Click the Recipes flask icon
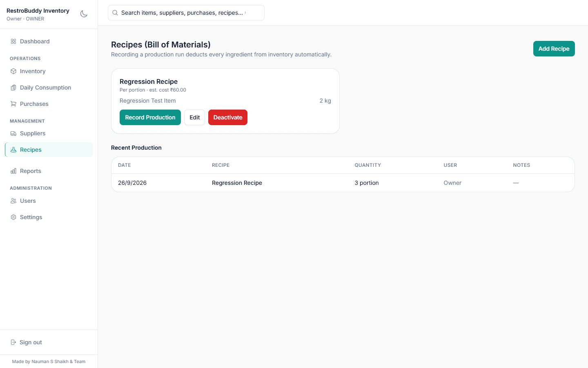Viewport: 588px width, 368px height. click(x=13, y=150)
